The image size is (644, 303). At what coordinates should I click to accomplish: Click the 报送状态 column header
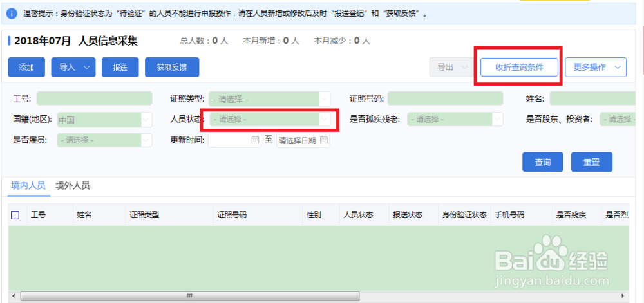pos(408,215)
